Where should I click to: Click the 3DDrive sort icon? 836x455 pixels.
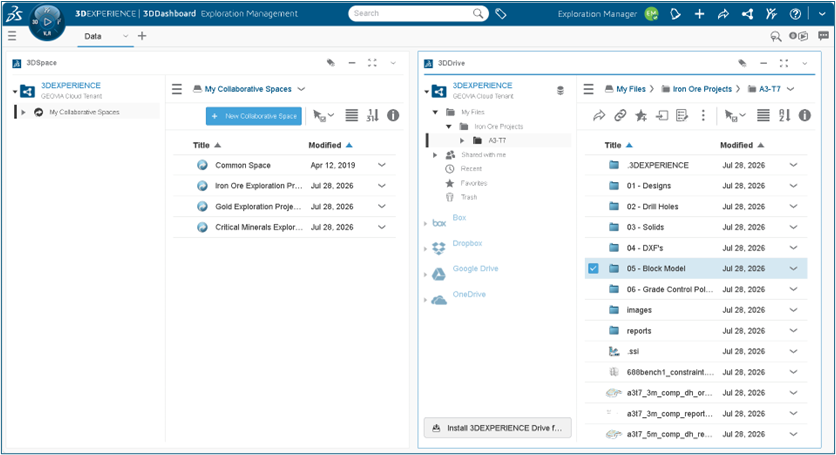(784, 115)
